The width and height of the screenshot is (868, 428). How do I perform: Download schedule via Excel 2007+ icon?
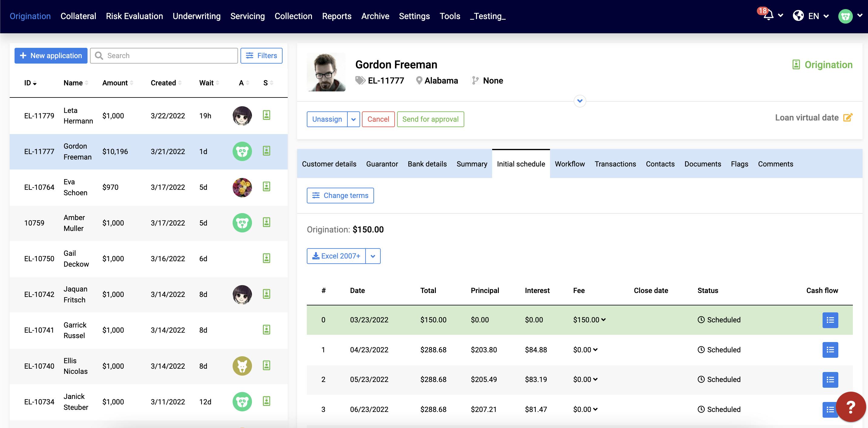coord(316,256)
